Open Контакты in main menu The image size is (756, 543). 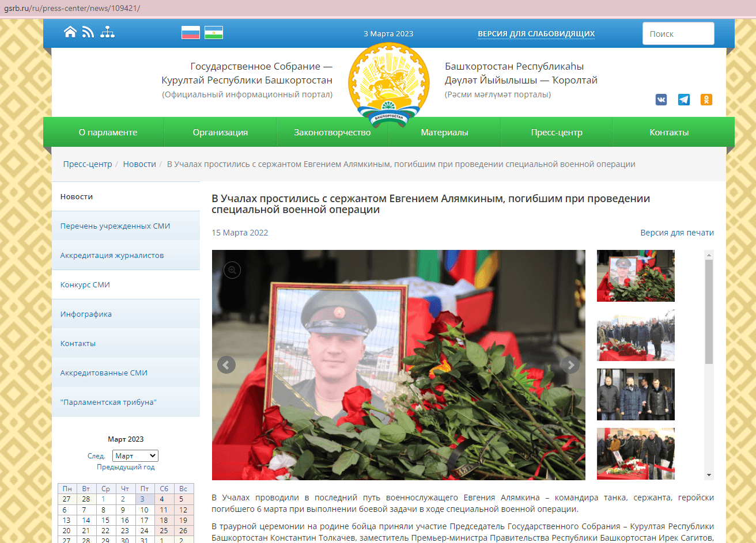(x=669, y=132)
